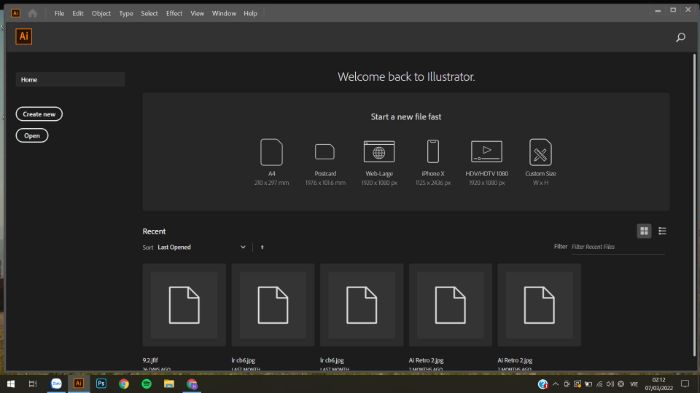This screenshot has width=700, height=393.
Task: Click the vertical scrollbar of the home screen
Action: 694,205
